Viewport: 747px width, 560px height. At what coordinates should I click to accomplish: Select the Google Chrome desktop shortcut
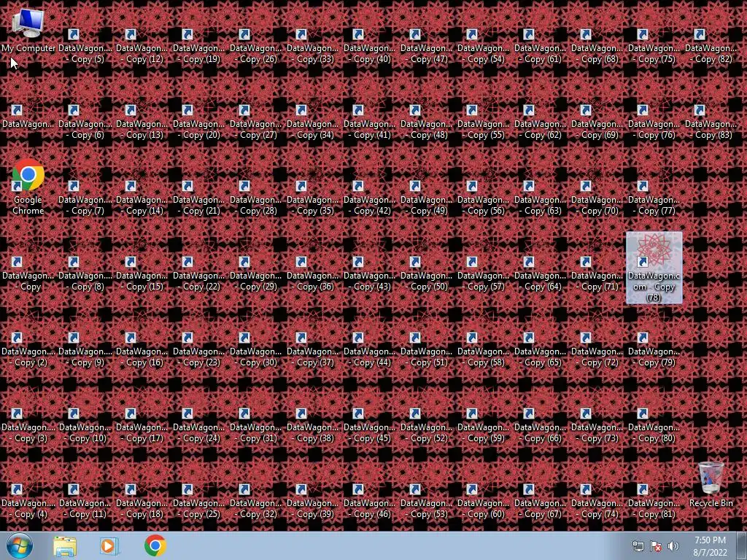[28, 187]
